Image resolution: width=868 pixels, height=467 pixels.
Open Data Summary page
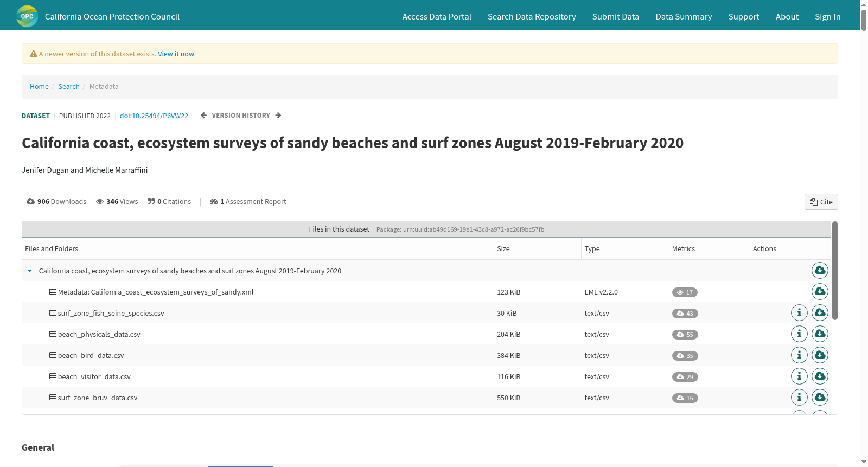684,17
